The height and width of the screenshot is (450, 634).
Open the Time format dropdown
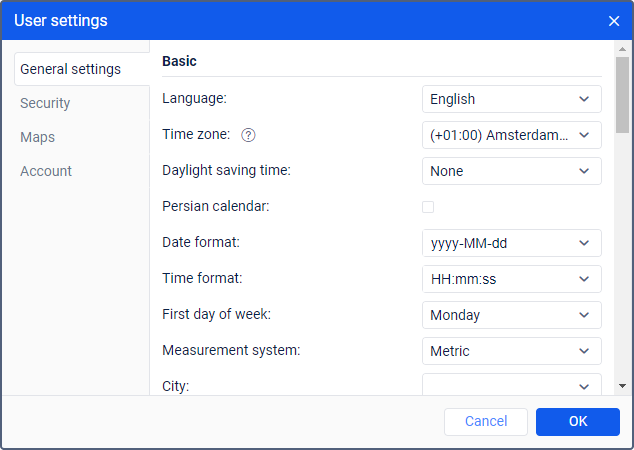pyautogui.click(x=511, y=279)
